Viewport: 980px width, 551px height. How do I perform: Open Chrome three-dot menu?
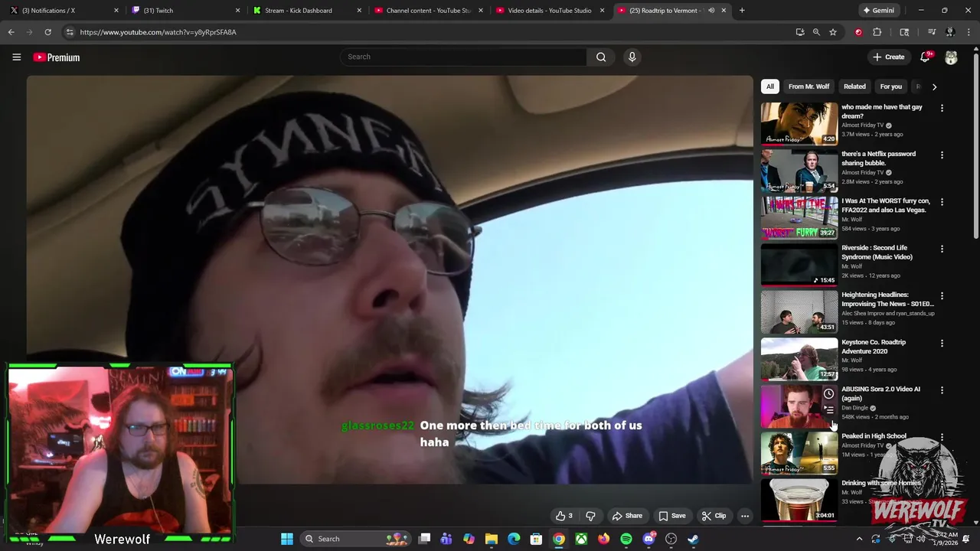(969, 32)
